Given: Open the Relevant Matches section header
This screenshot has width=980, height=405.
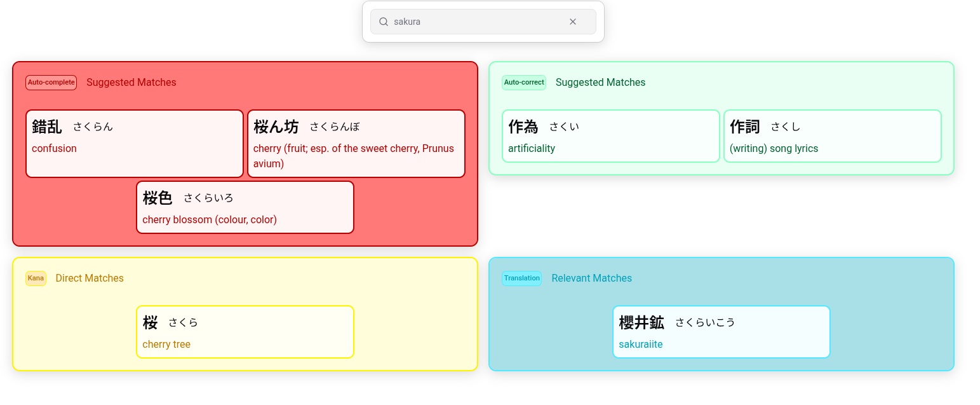Looking at the screenshot, I should (x=592, y=278).
